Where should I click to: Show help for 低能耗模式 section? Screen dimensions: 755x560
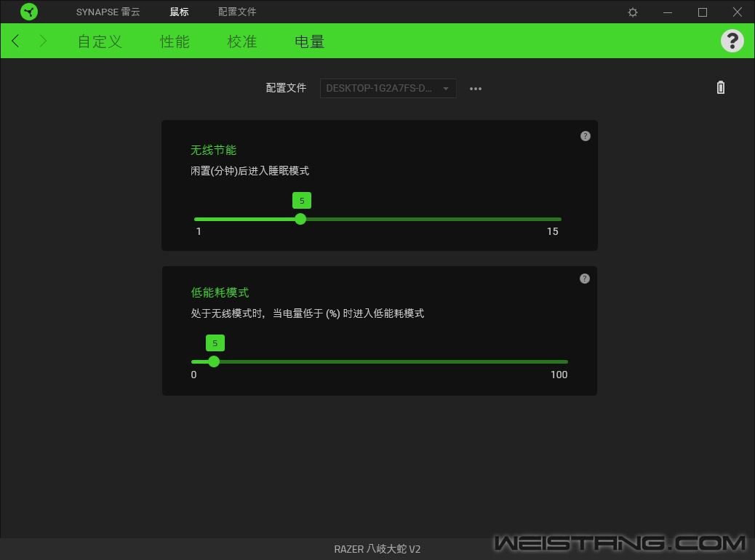585,279
